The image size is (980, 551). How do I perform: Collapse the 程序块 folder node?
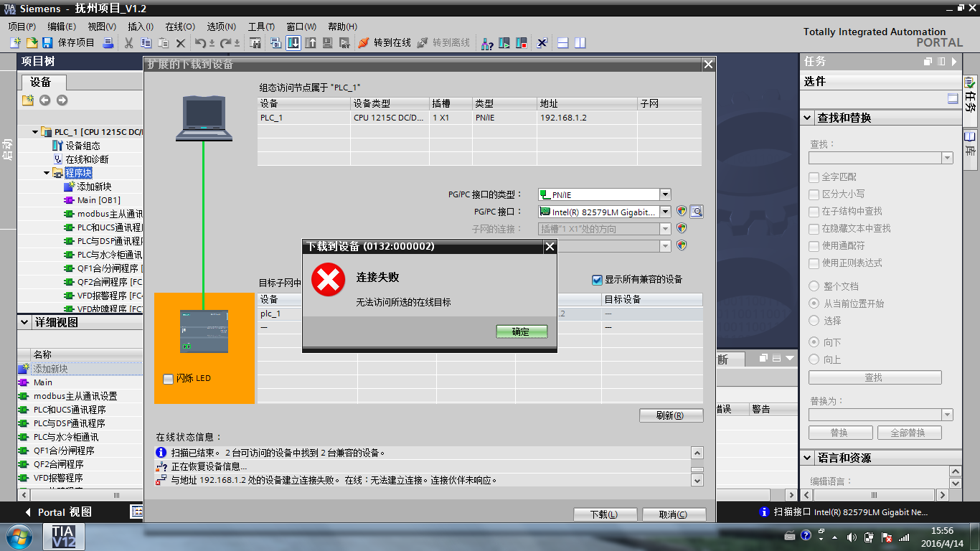(x=47, y=173)
